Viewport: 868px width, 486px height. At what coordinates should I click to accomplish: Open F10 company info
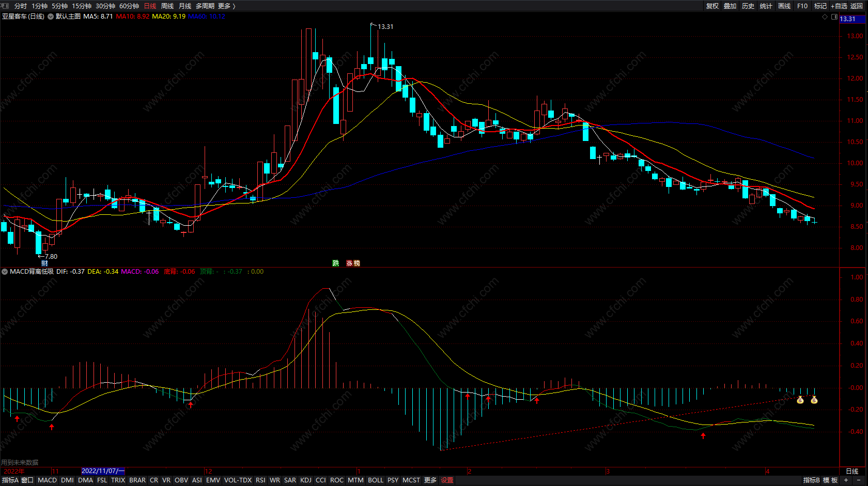802,6
